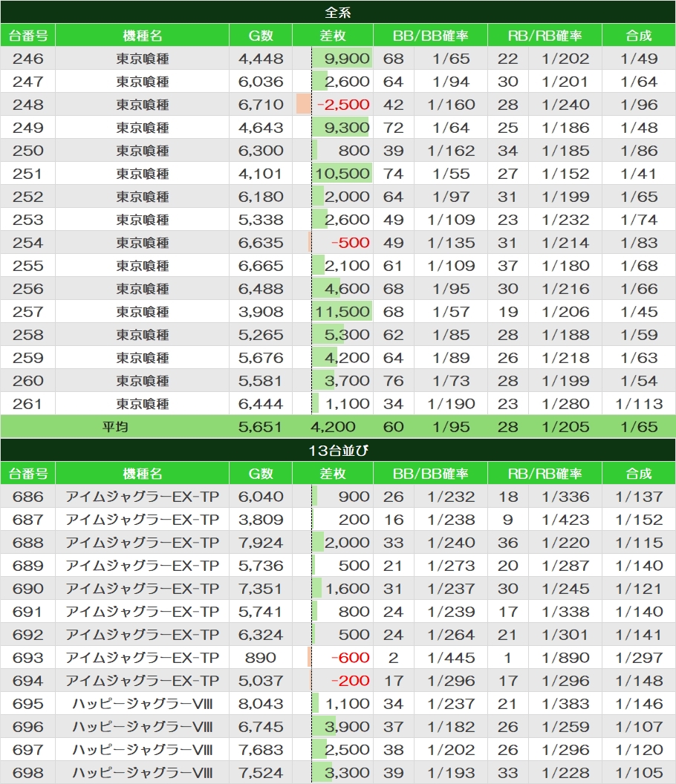Select RB rate 1/152 in row 251
The image size is (676, 784).
coord(565,174)
